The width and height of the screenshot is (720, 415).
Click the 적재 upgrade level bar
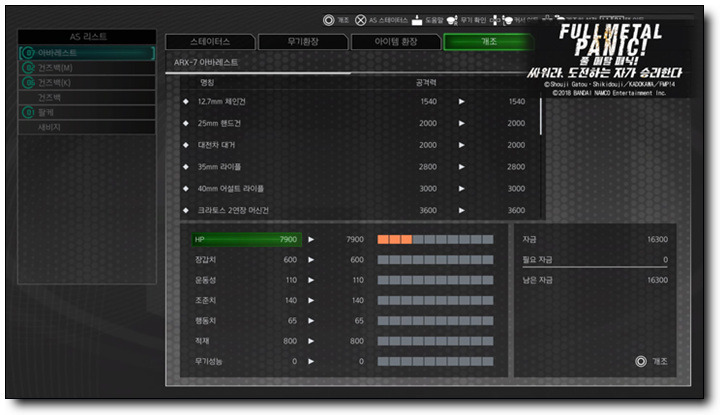tap(435, 341)
